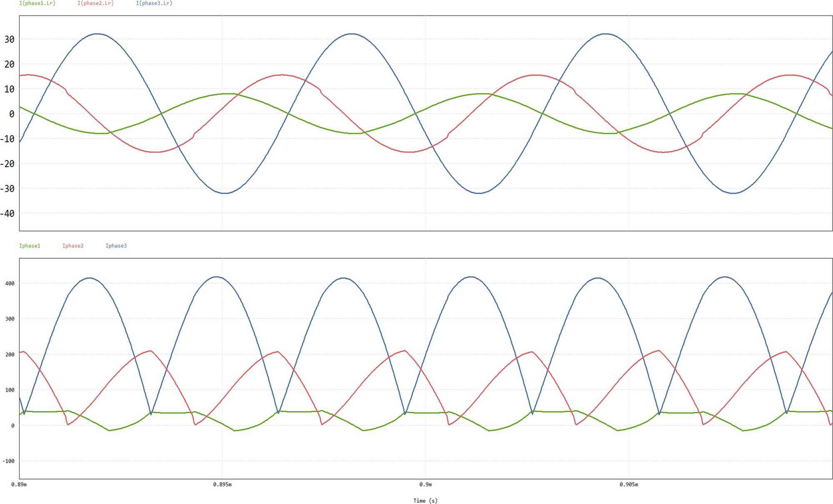
Task: Select the Iphase1 trace label
Action: tap(30, 246)
